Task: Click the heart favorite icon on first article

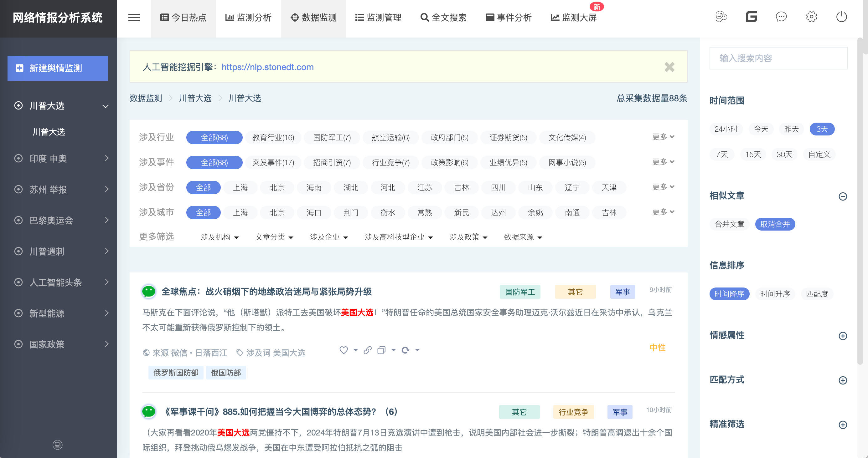Action: pos(344,350)
